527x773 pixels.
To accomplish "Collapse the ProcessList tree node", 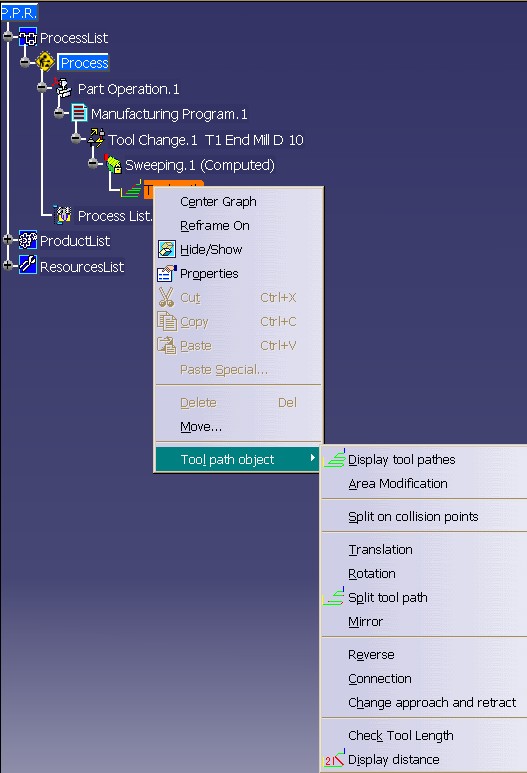I will click(7, 35).
